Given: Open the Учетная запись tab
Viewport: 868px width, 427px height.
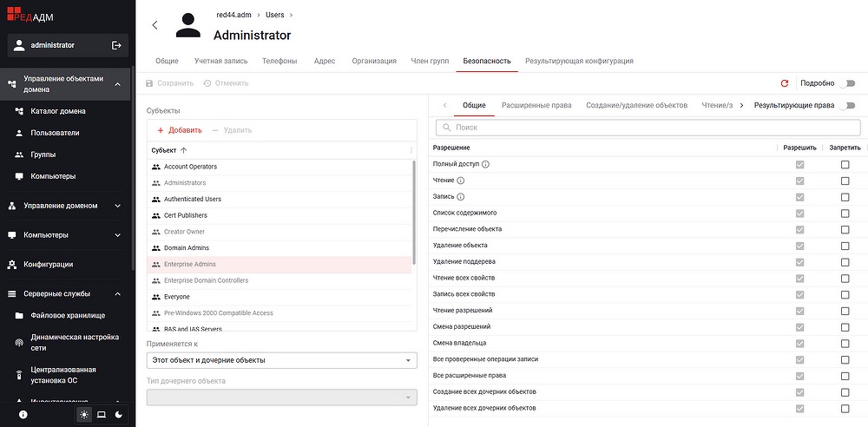Looking at the screenshot, I should pyautogui.click(x=220, y=61).
